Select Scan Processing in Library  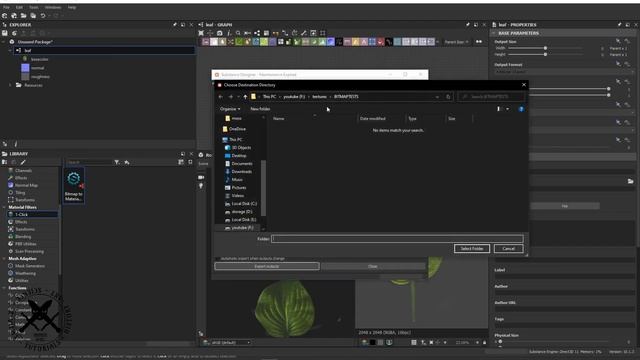29,251
